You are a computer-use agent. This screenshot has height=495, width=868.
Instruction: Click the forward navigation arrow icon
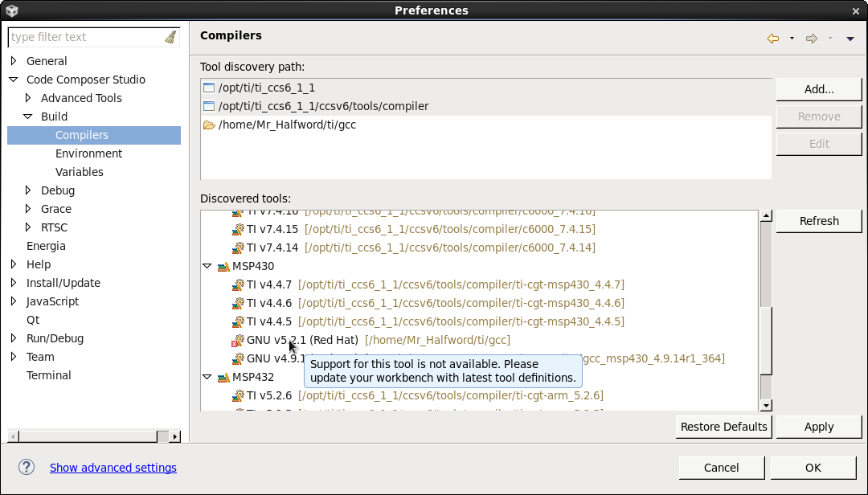point(812,39)
